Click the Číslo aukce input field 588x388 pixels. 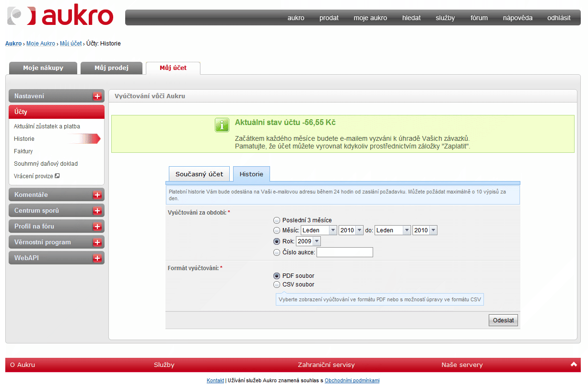pyautogui.click(x=345, y=252)
